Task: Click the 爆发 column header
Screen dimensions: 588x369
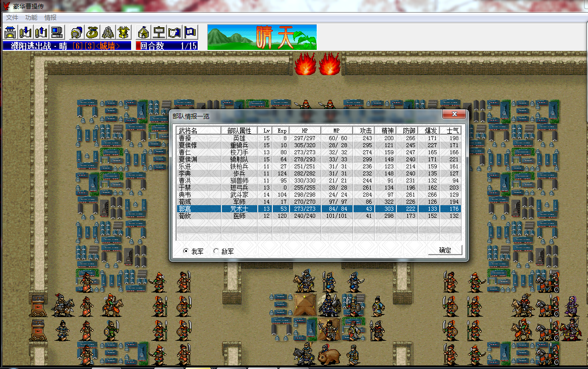Action: click(x=429, y=131)
